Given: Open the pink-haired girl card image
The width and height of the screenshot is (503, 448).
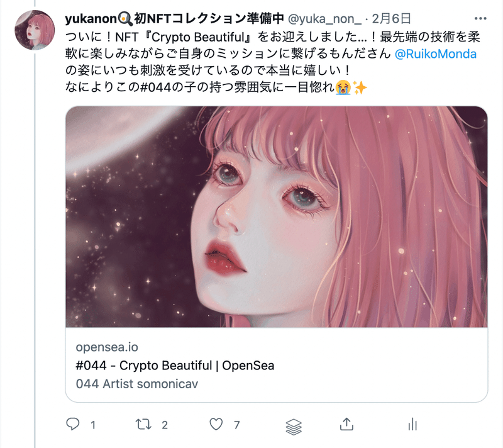Looking at the screenshot, I should click(277, 216).
